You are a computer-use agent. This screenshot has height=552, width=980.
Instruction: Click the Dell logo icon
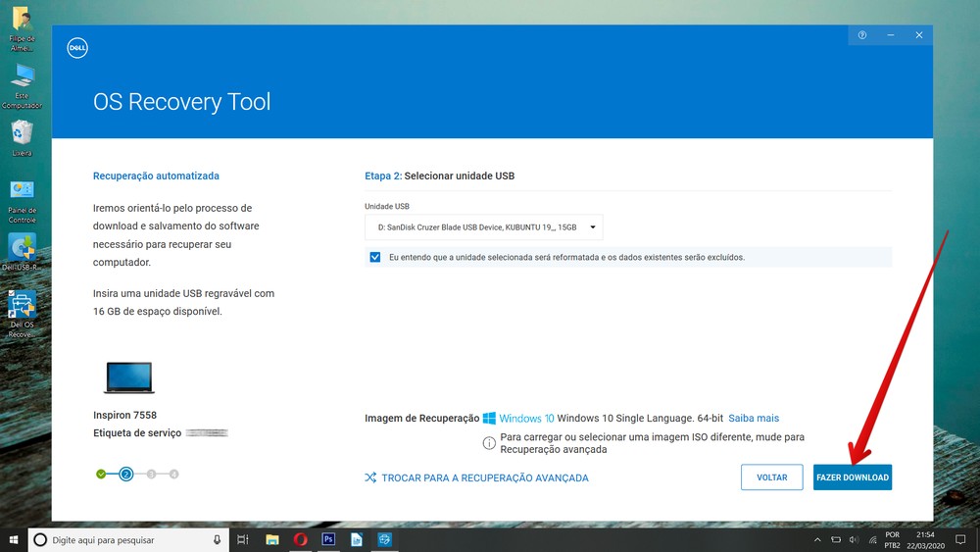pos(77,48)
